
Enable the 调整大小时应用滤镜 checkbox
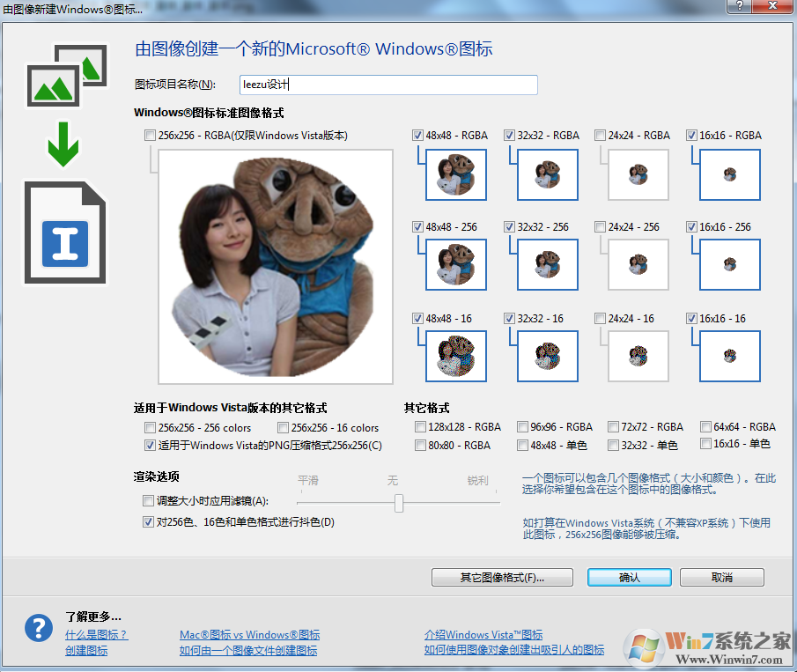(149, 501)
